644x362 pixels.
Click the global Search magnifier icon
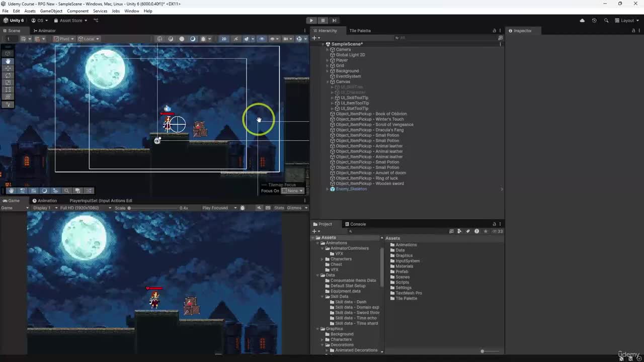coord(606,21)
